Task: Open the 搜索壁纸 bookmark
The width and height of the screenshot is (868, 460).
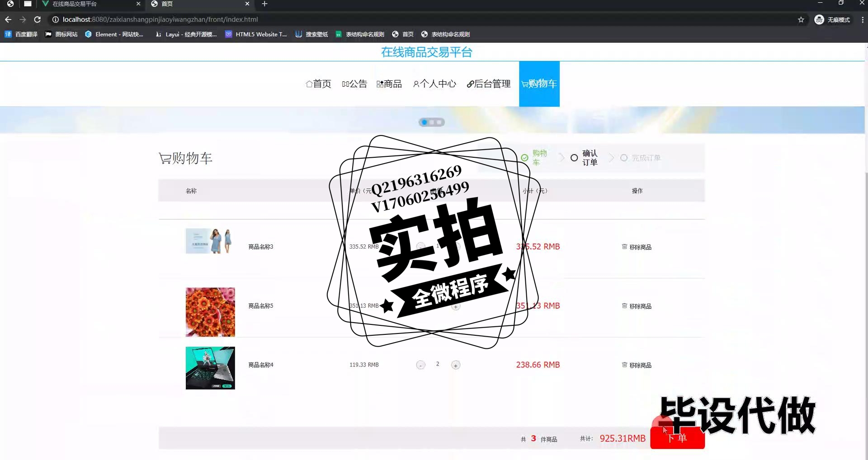Action: click(x=311, y=34)
